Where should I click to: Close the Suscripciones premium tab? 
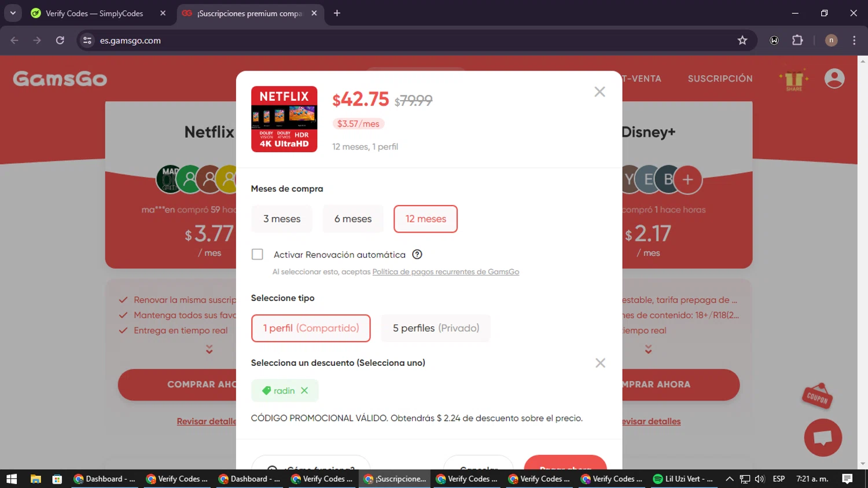(x=314, y=13)
